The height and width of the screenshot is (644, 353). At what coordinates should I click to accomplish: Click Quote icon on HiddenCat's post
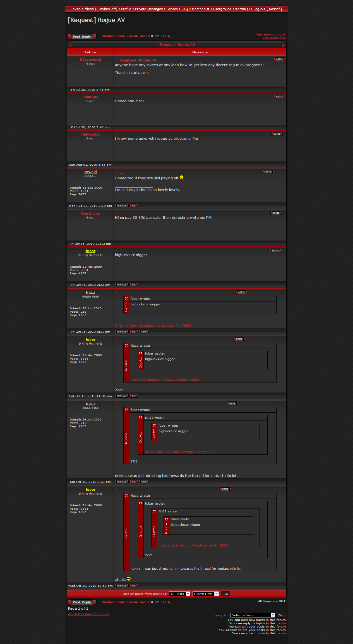(x=277, y=134)
